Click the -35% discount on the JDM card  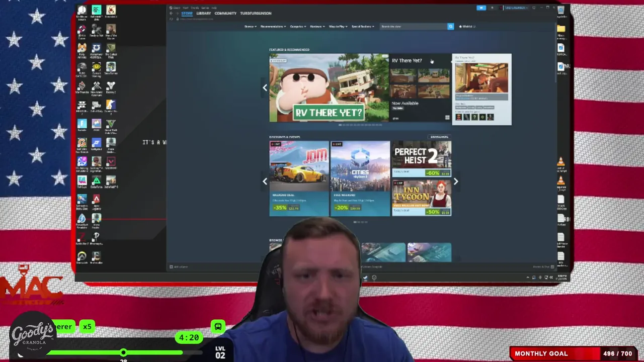280,207
